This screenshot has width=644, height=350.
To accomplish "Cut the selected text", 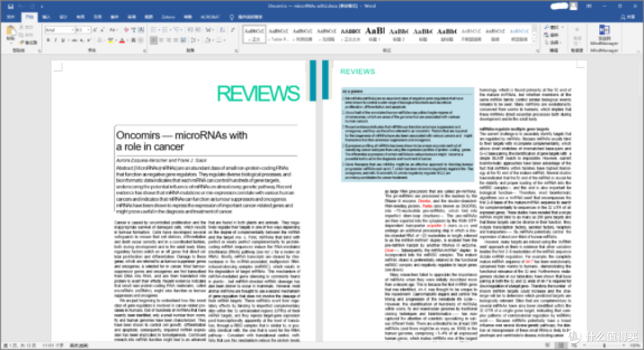I will click(x=21, y=27).
